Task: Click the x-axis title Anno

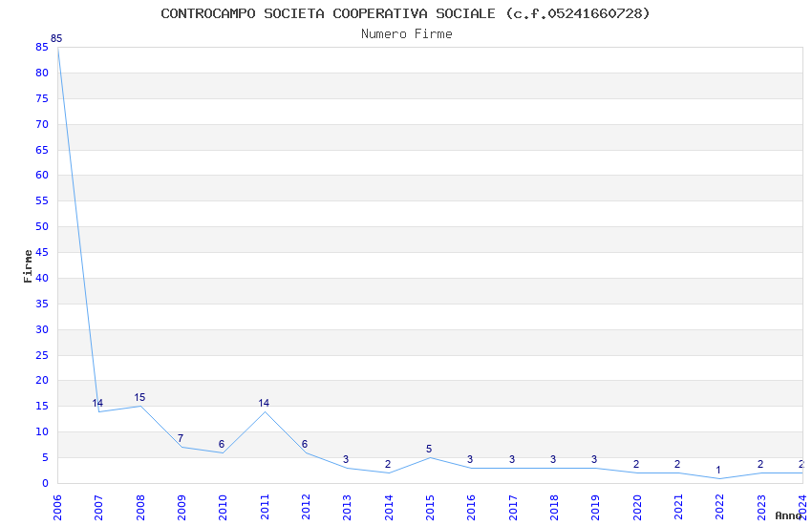Action: 788,515
